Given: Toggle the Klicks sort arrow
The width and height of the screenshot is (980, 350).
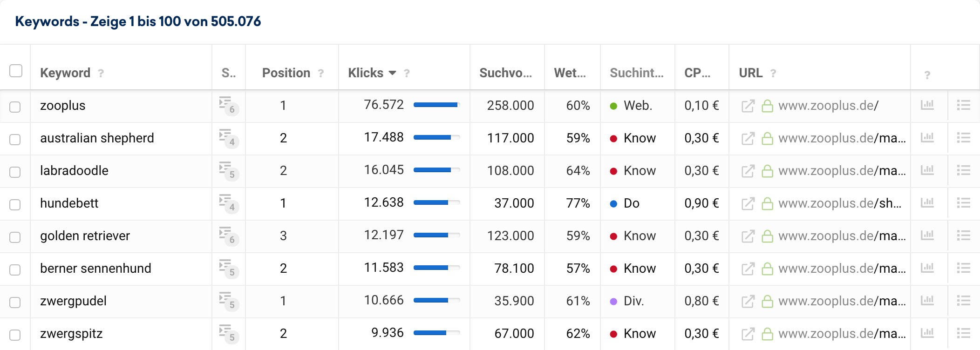Looking at the screenshot, I should tap(392, 73).
